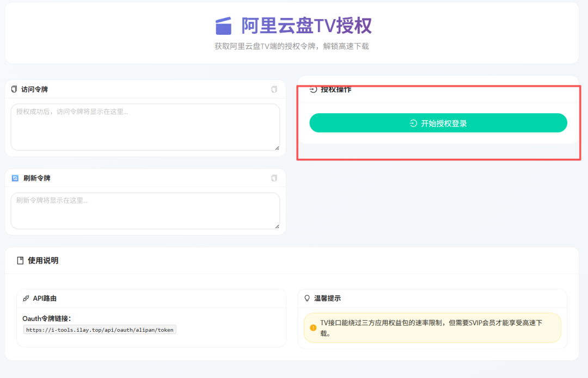Click the resize handle of the 访问令牌 textarea
This screenshot has width=588, height=378.
click(277, 148)
